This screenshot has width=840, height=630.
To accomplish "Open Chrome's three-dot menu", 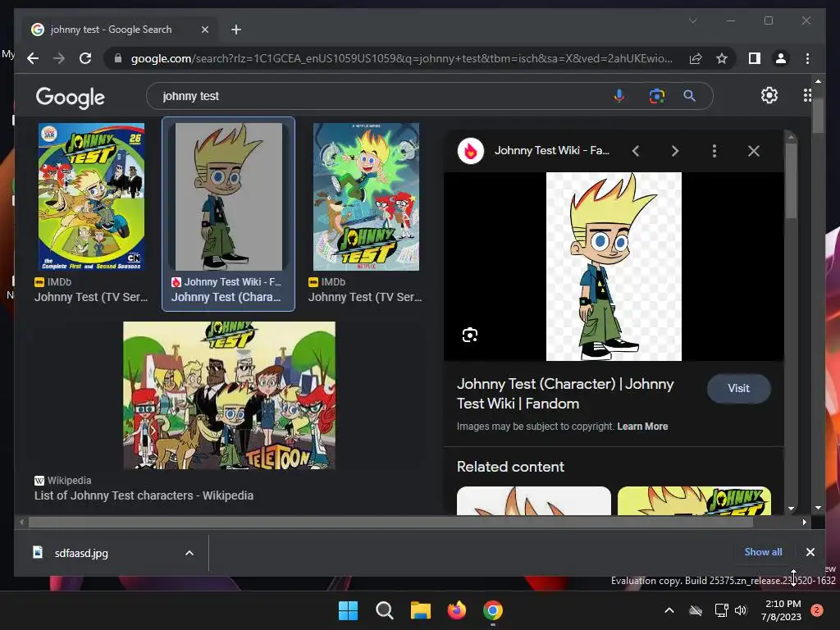I will (807, 58).
